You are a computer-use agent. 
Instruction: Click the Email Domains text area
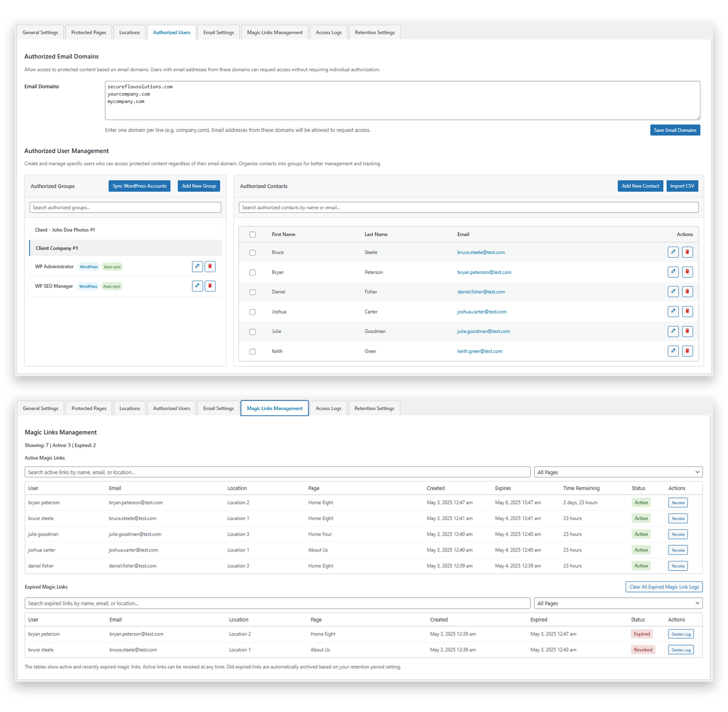(x=402, y=101)
